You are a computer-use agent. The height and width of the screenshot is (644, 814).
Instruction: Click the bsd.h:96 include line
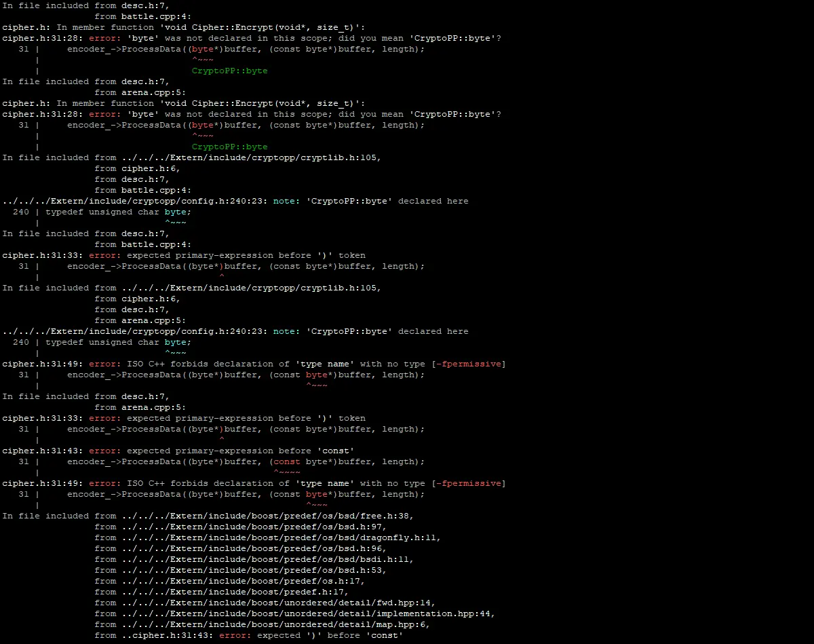coord(254,548)
